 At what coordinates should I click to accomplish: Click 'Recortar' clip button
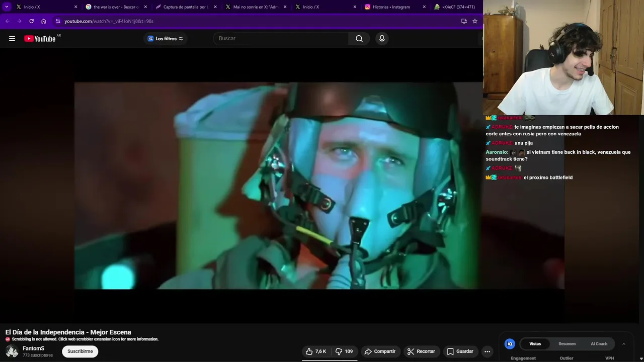421,351
